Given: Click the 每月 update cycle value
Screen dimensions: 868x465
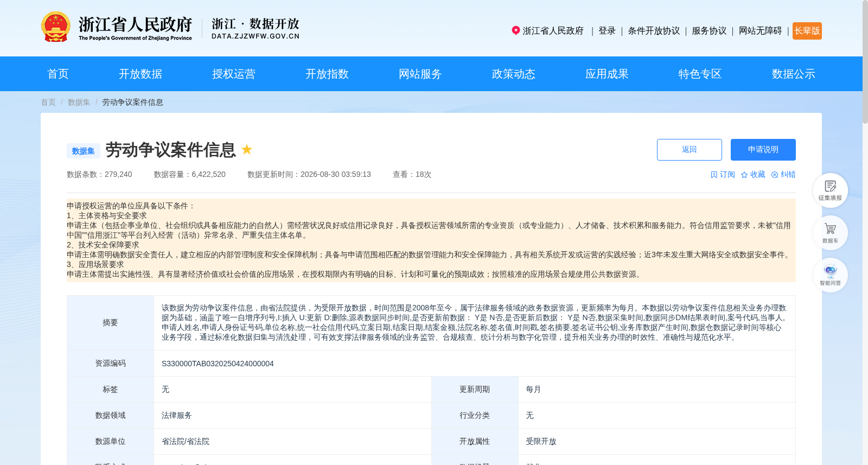Looking at the screenshot, I should coord(533,390).
